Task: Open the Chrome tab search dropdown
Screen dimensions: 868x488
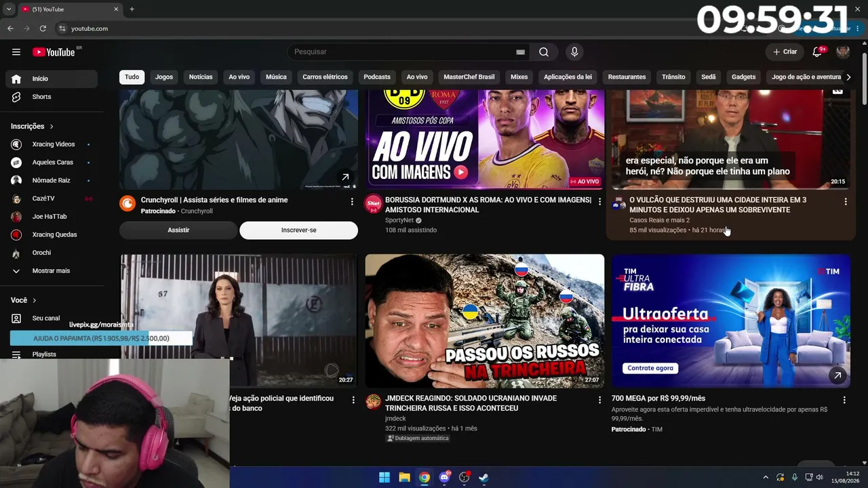Action: tap(9, 9)
